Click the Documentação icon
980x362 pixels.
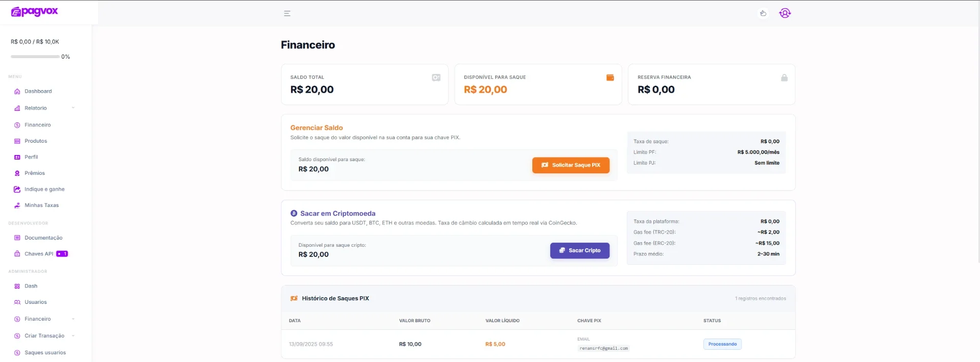click(17, 238)
